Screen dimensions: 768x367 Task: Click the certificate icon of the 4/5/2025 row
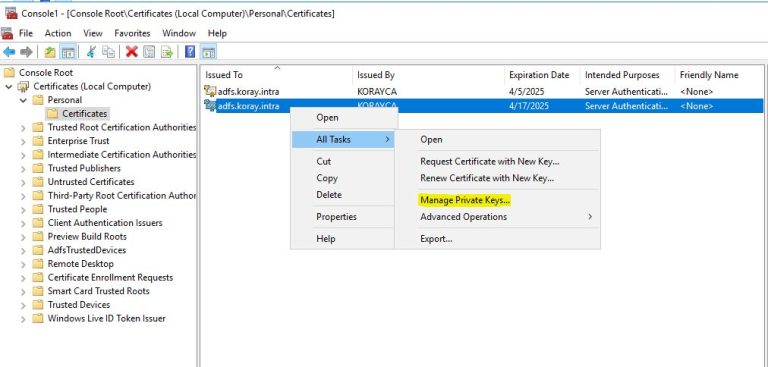click(210, 91)
